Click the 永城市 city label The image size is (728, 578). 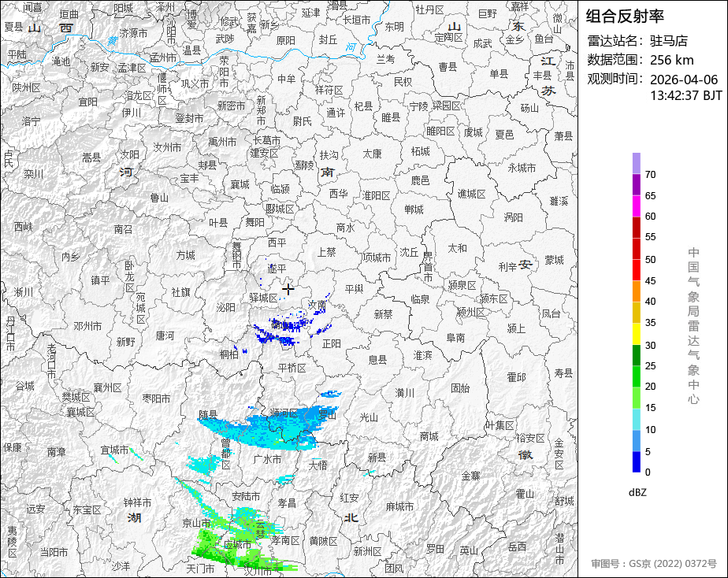(522, 168)
